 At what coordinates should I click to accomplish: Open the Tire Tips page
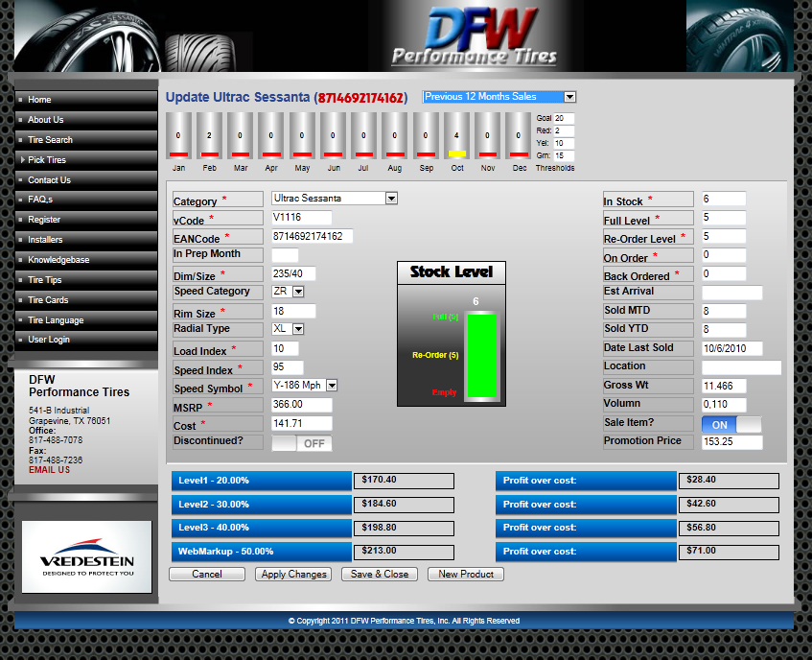click(86, 280)
